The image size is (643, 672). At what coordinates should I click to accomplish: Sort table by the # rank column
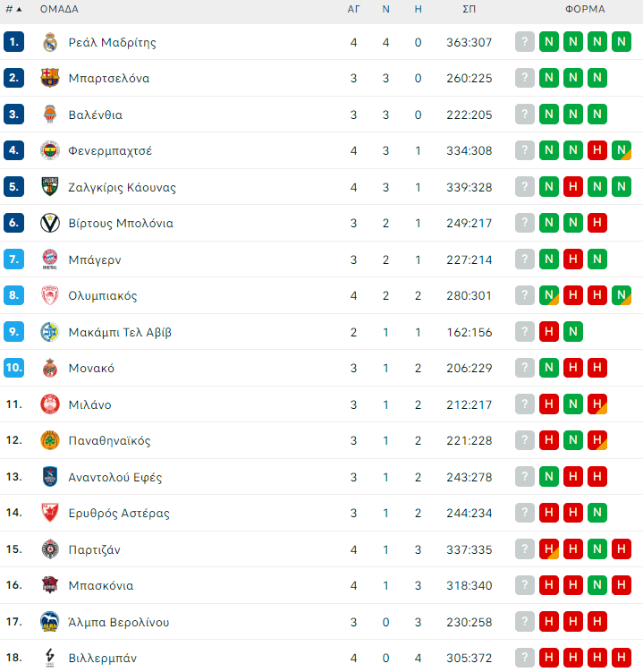(13, 10)
